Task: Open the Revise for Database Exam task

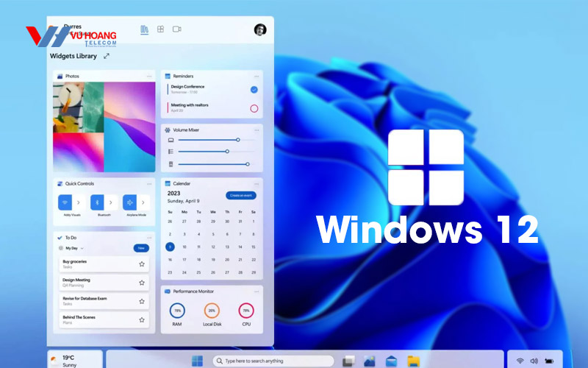Action: pyautogui.click(x=104, y=301)
